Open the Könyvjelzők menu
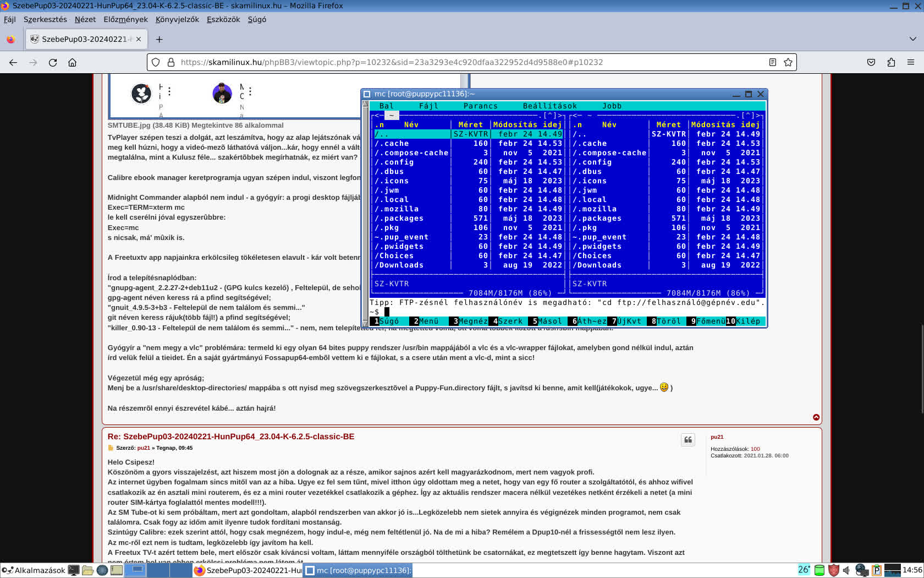Image resolution: width=924 pixels, height=578 pixels. coord(177,19)
